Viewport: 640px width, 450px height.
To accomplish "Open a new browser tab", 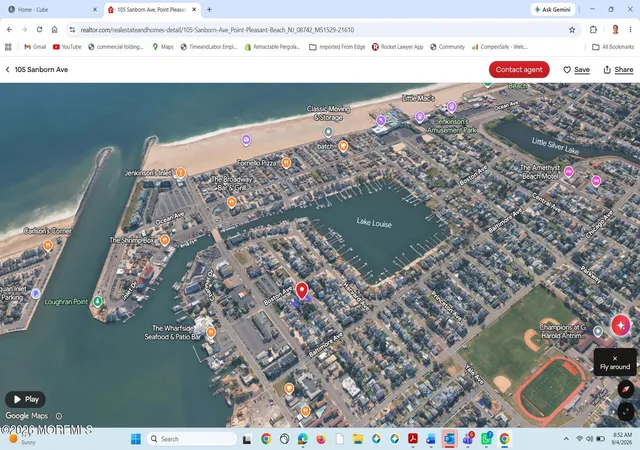I will pos(209,9).
